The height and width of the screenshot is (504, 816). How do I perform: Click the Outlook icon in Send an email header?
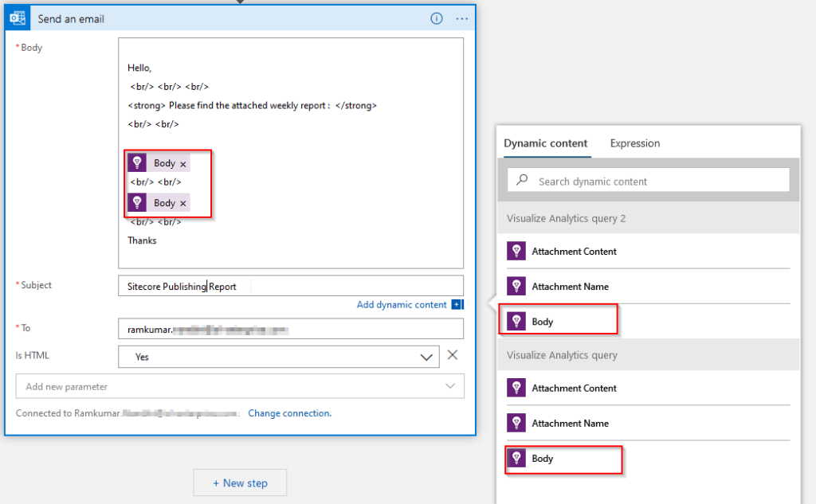pyautogui.click(x=18, y=18)
